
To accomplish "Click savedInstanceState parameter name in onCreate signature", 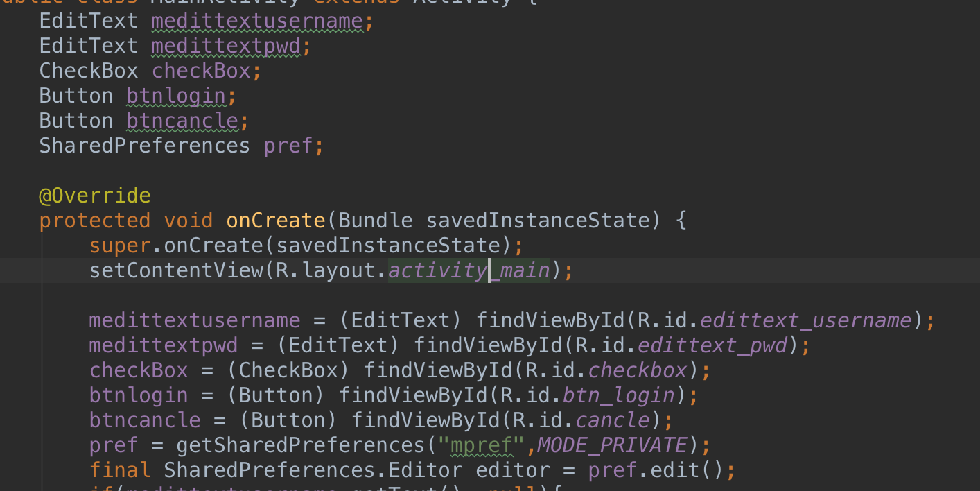I will click(537, 221).
